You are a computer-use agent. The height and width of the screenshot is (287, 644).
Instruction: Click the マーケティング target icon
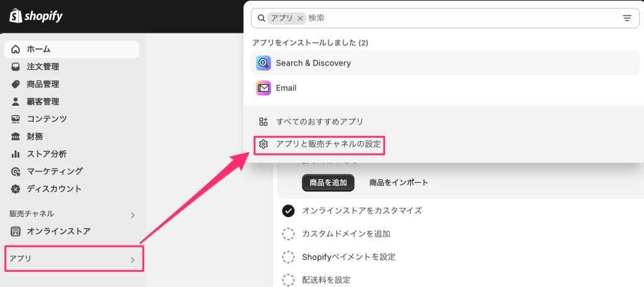point(16,171)
